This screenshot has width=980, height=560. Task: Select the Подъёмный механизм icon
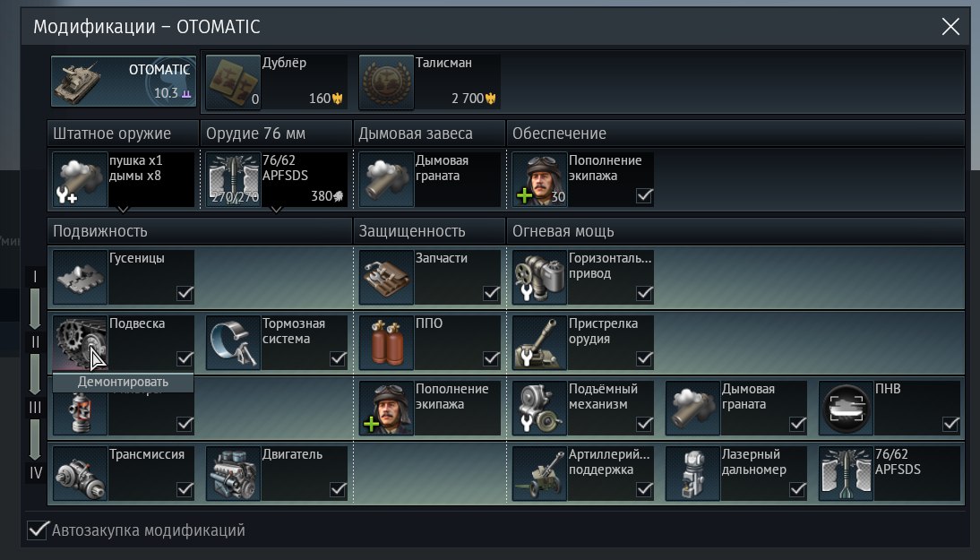point(539,408)
